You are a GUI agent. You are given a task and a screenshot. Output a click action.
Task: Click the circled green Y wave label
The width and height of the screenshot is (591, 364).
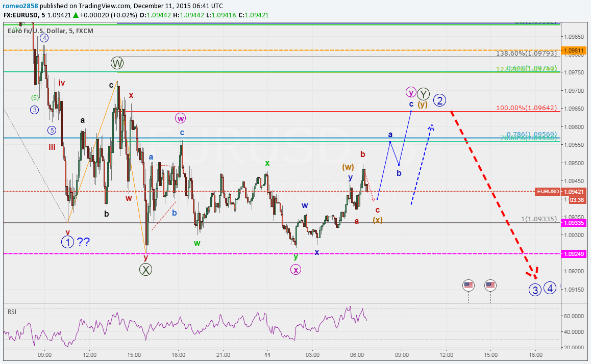[424, 94]
